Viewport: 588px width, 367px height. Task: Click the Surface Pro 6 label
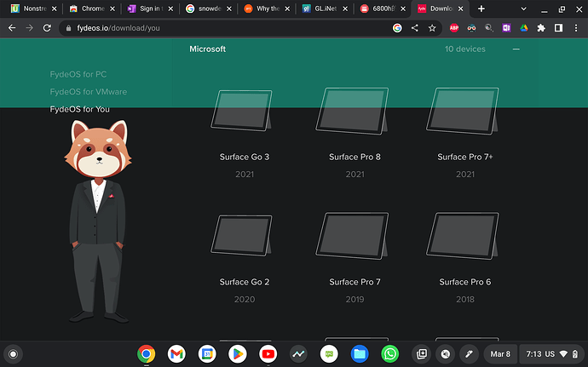tap(465, 282)
